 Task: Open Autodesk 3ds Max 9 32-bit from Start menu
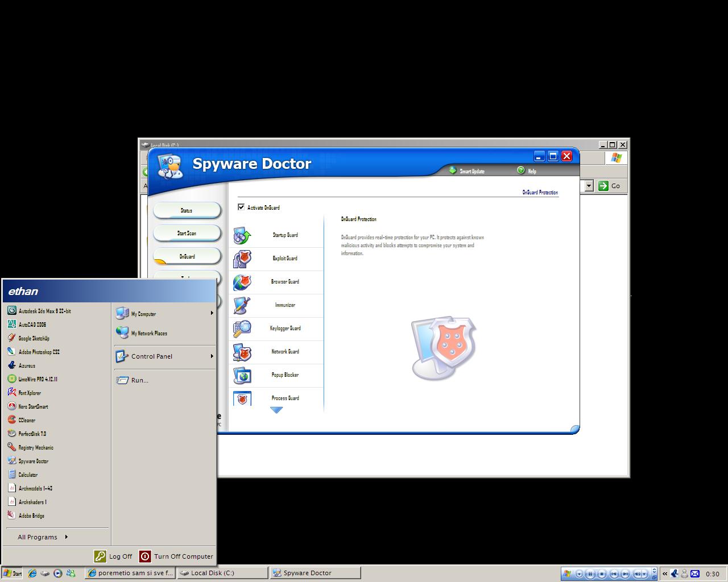pyautogui.click(x=57, y=311)
